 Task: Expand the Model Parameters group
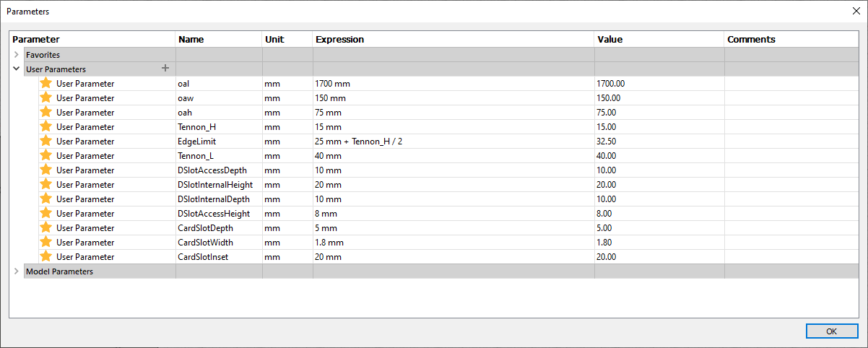16,271
